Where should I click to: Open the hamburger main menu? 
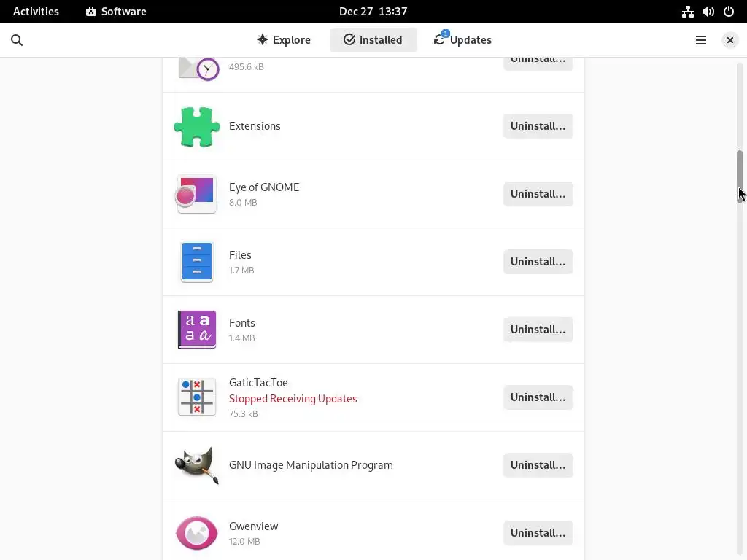[701, 40]
